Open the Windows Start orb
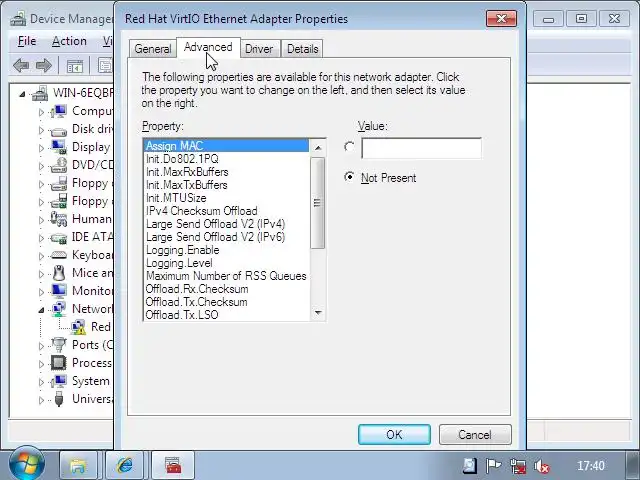Viewport: 640px width, 480px height. click(x=27, y=464)
